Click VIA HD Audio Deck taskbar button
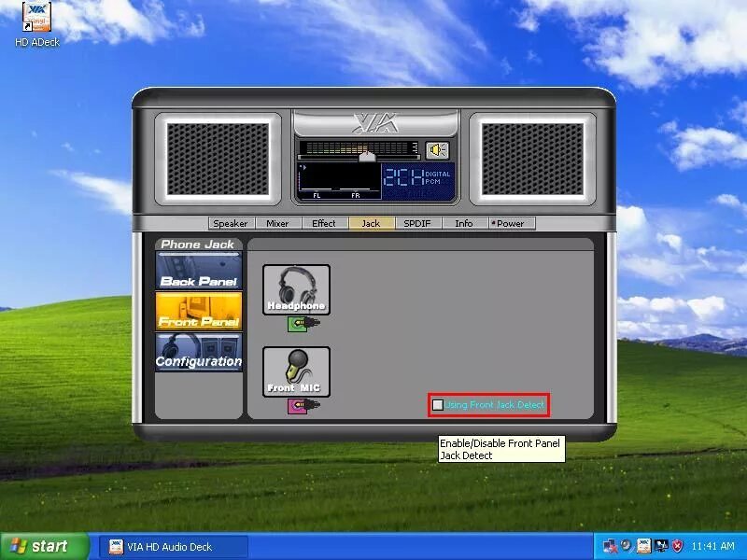This screenshot has width=747, height=560. [x=174, y=547]
